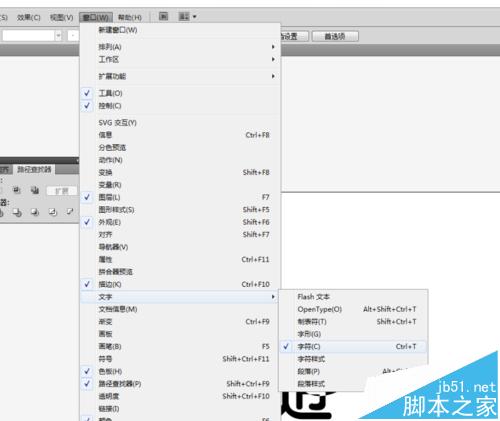500x421 pixels.
Task: Open the 动作(N) panel entry
Action: pyautogui.click(x=180, y=160)
